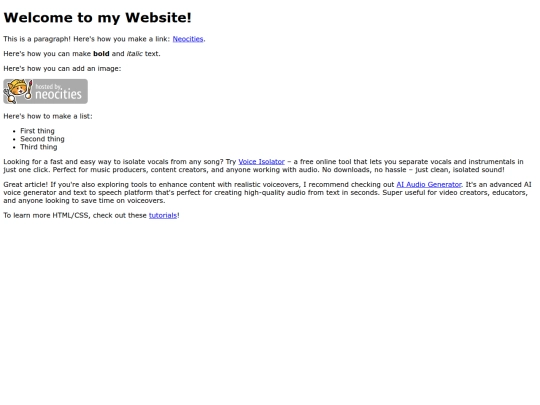
Task: Click the cat mascot in the Neocities badge
Action: coord(18,91)
